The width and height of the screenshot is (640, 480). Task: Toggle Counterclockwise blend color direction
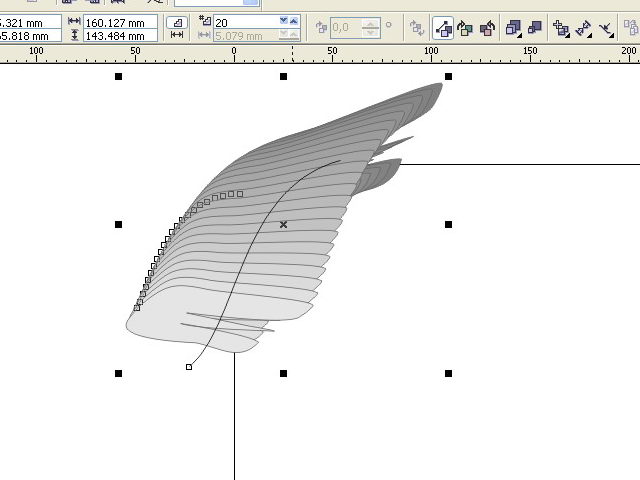pyautogui.click(x=488, y=29)
